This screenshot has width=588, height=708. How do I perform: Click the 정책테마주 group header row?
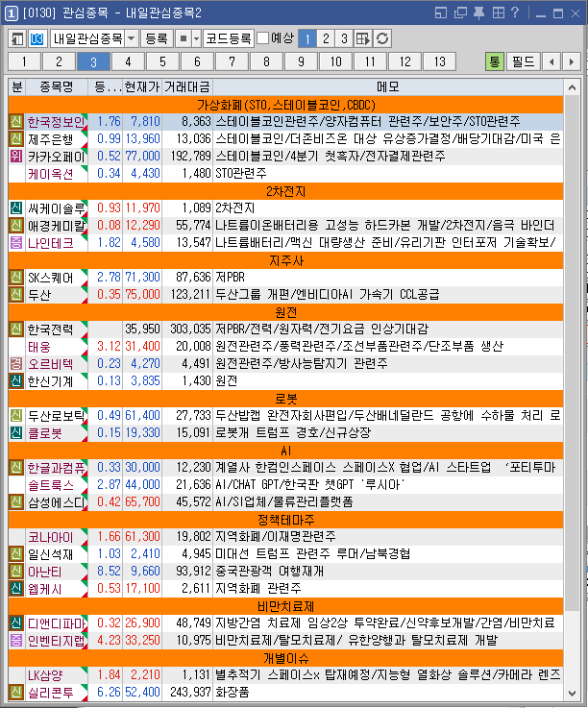coord(286,520)
